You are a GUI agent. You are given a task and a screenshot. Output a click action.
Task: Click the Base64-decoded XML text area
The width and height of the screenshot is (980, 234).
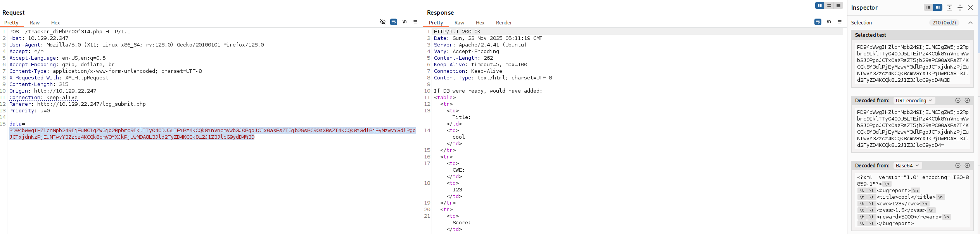pyautogui.click(x=912, y=200)
